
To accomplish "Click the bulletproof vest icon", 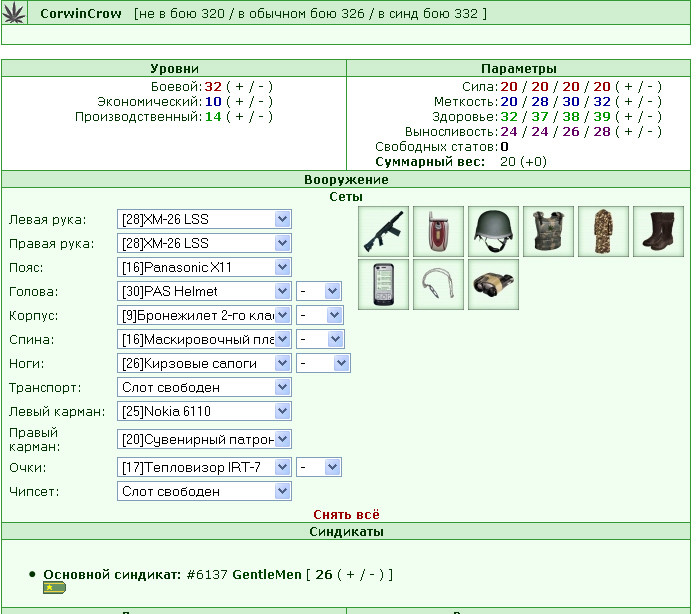I will tap(548, 231).
